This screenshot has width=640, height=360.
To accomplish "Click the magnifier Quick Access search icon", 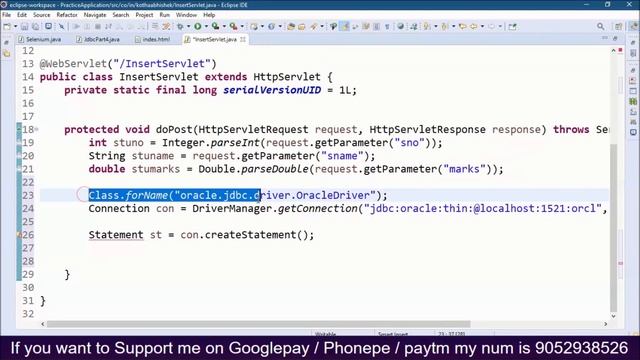I will [x=600, y=27].
